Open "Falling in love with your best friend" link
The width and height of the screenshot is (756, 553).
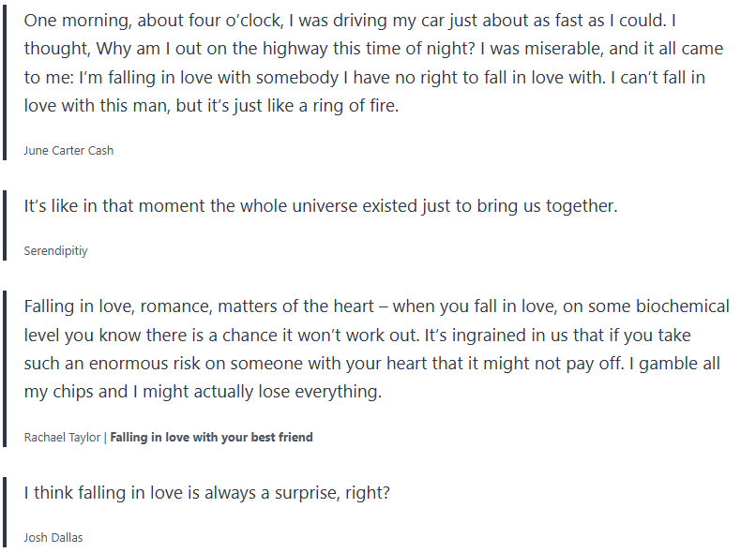211,437
